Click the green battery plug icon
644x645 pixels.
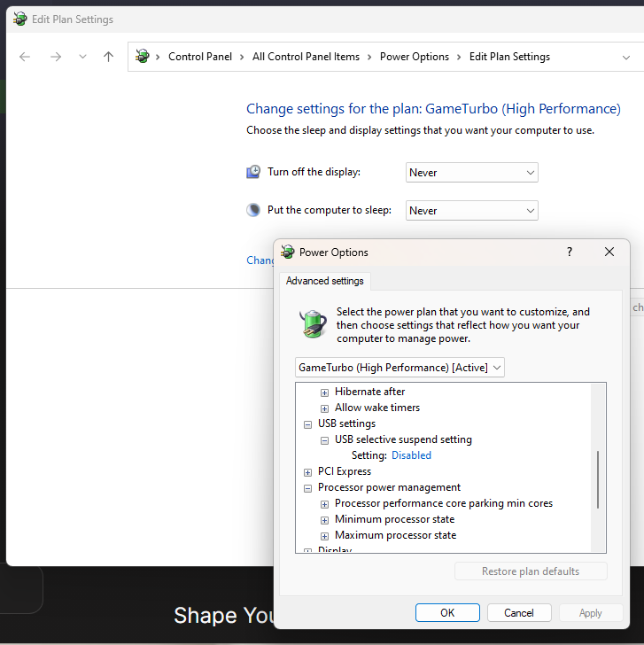pyautogui.click(x=314, y=323)
